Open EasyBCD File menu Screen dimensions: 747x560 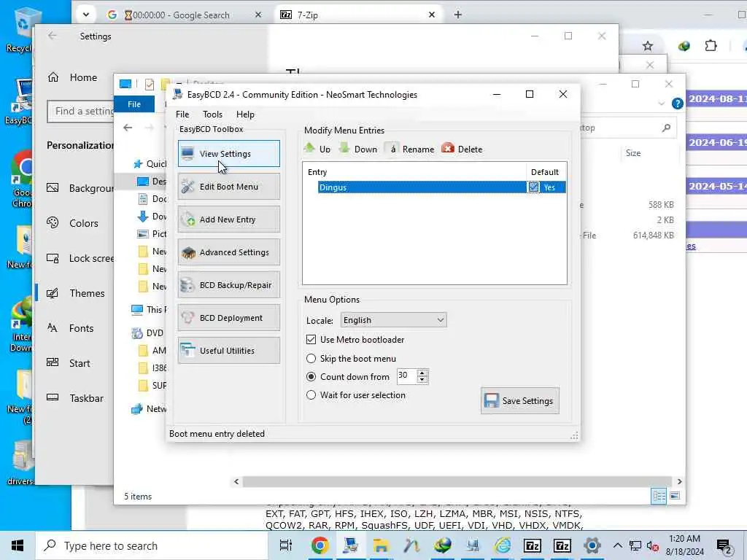tap(182, 114)
